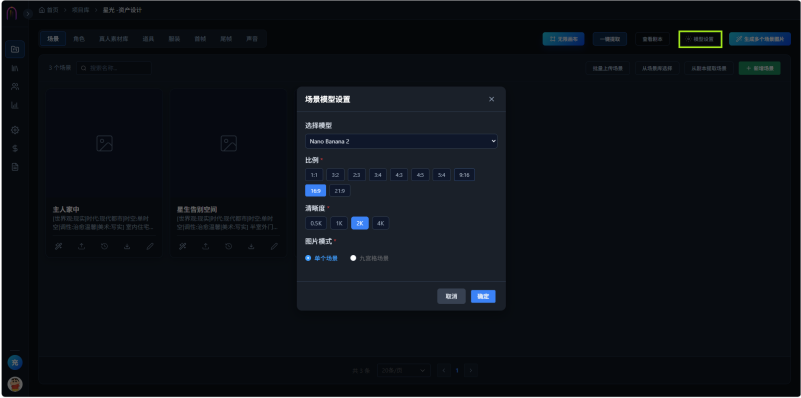Open 星生告别空间 scene thumbnail
The image size is (801, 398).
tap(228, 144)
